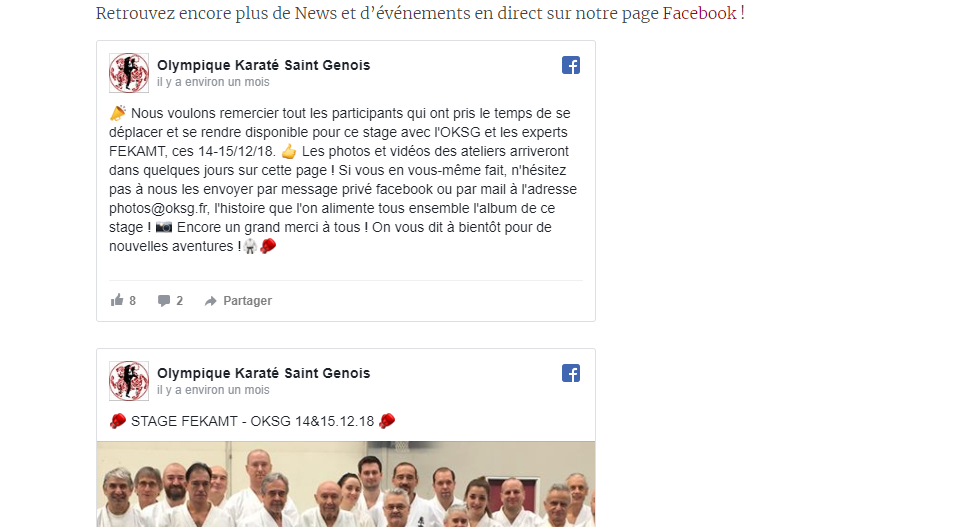Open first post's Olympique Karaté Saint Genois name
This screenshot has width=968, height=527.
(264, 65)
